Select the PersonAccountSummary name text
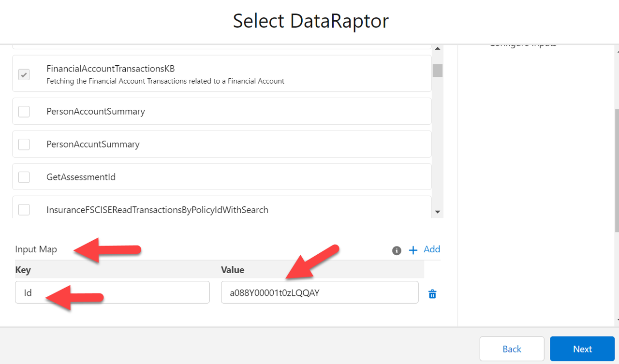Image resolution: width=619 pixels, height=364 pixels. tap(96, 111)
